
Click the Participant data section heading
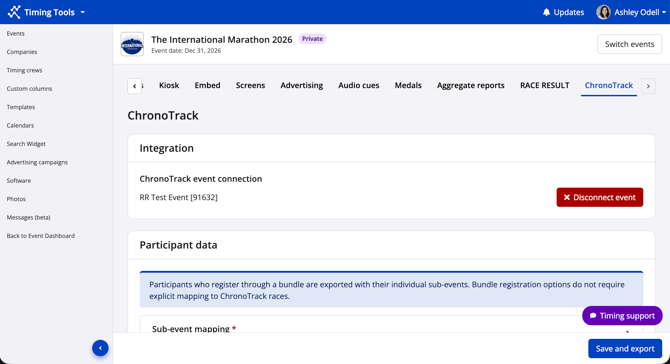tap(178, 245)
